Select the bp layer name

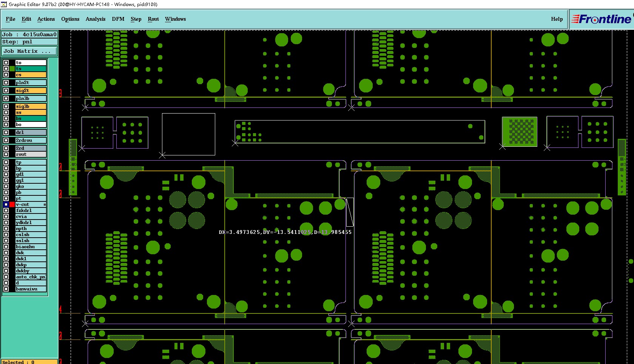pyautogui.click(x=31, y=168)
